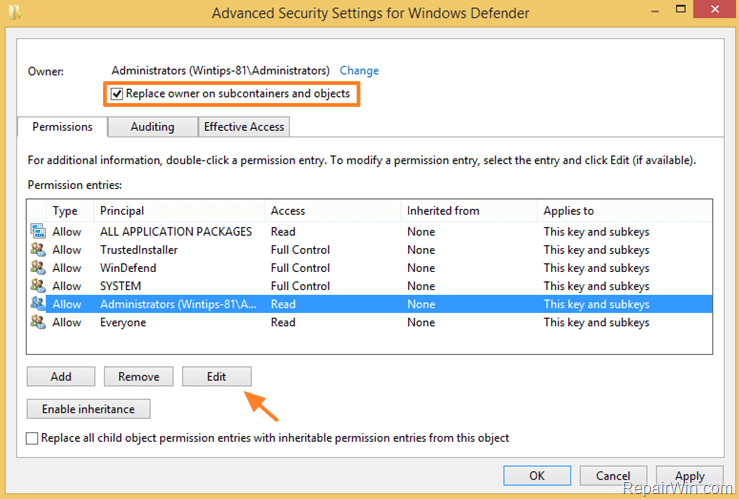Screen dimensions: 739x499
Task: Click None in the WinDefend row
Action: coord(421,268)
